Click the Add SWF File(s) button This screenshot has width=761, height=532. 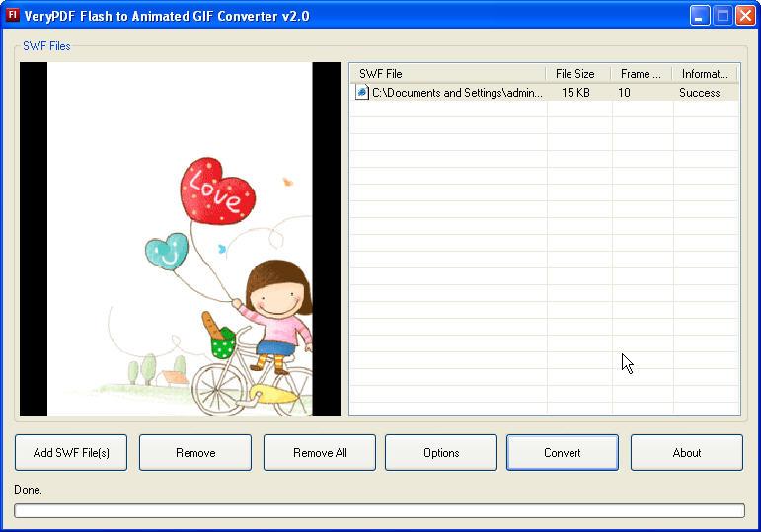pyautogui.click(x=71, y=452)
